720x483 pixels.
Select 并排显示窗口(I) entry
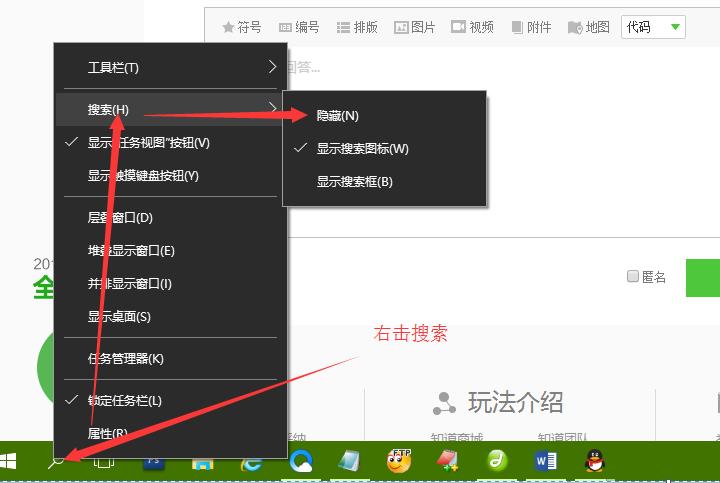click(171, 283)
